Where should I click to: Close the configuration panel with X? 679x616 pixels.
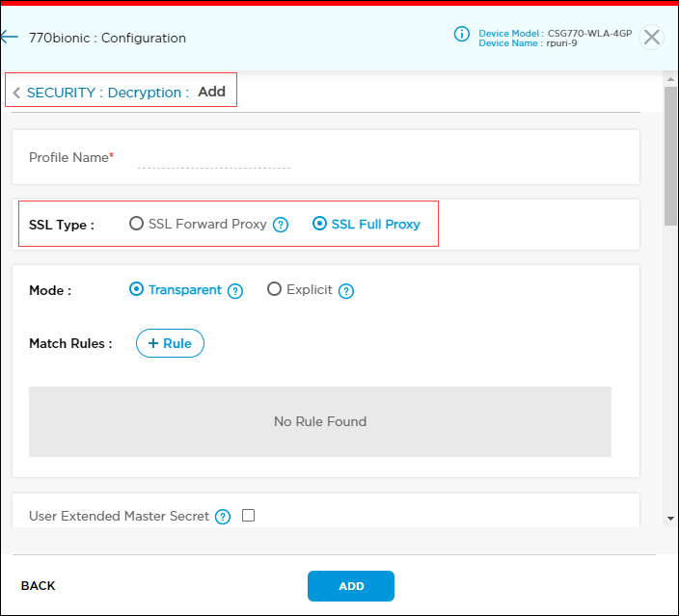coord(652,38)
